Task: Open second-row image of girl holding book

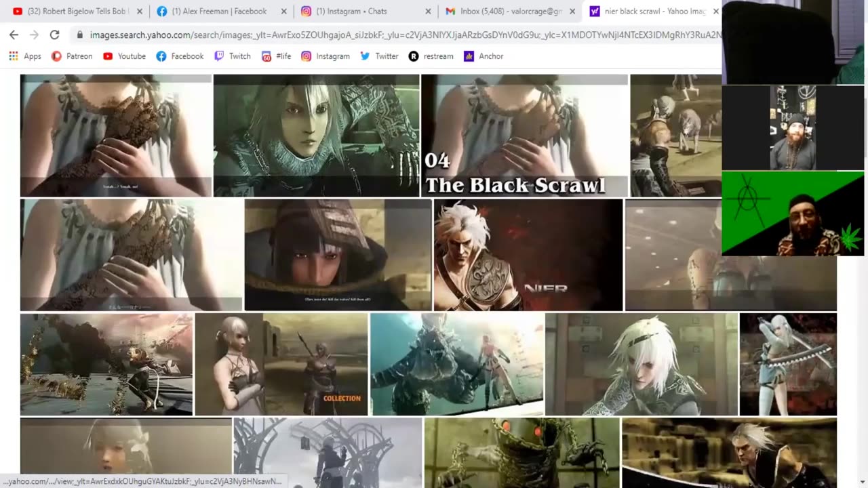Action: pos(131,255)
